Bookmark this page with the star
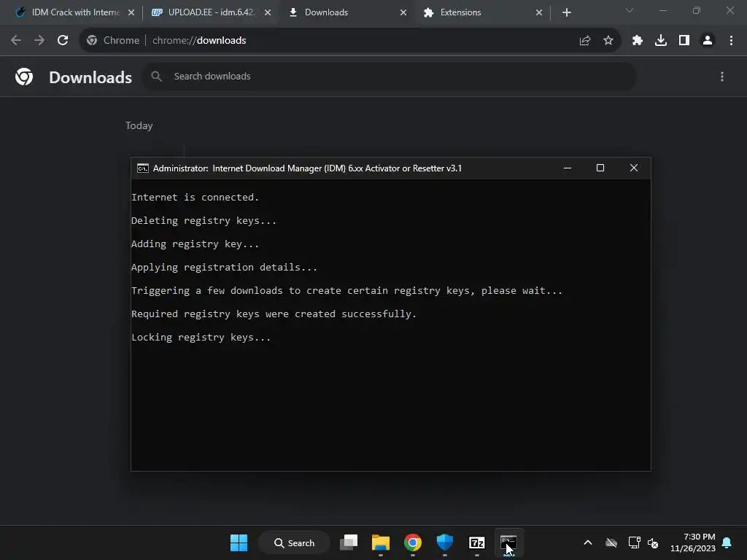The width and height of the screenshot is (747, 560). pos(608,41)
